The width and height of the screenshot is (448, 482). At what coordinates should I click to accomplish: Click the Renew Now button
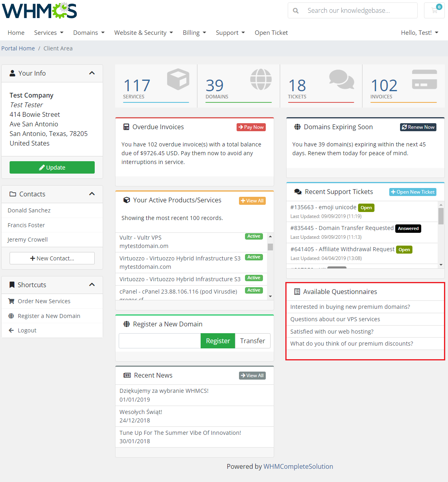pyautogui.click(x=418, y=127)
